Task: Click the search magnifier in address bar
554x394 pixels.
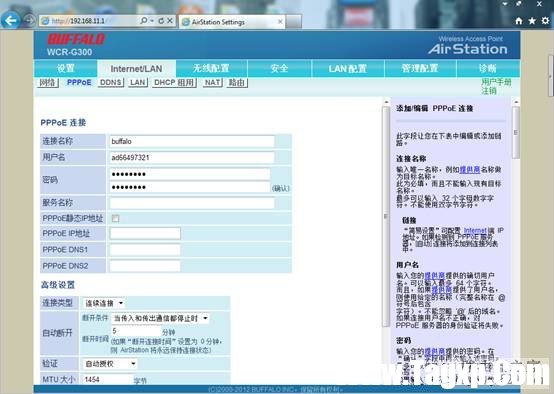Action: coord(143,21)
